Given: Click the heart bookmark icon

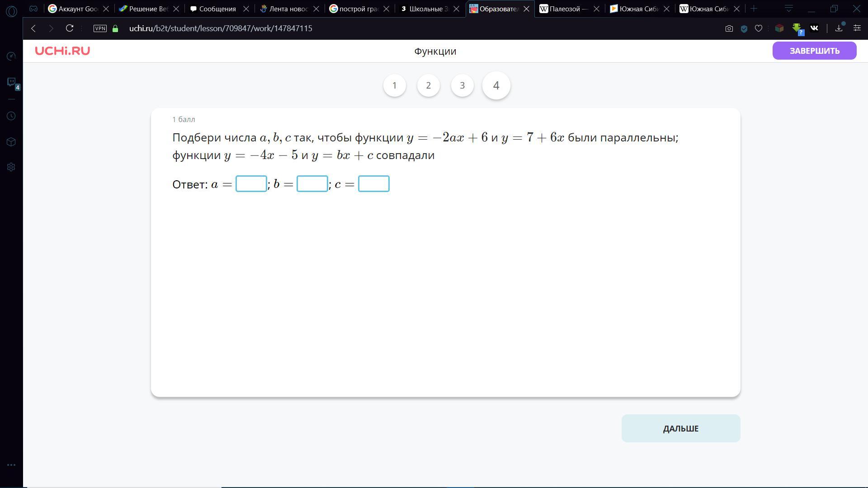Looking at the screenshot, I should [x=759, y=28].
